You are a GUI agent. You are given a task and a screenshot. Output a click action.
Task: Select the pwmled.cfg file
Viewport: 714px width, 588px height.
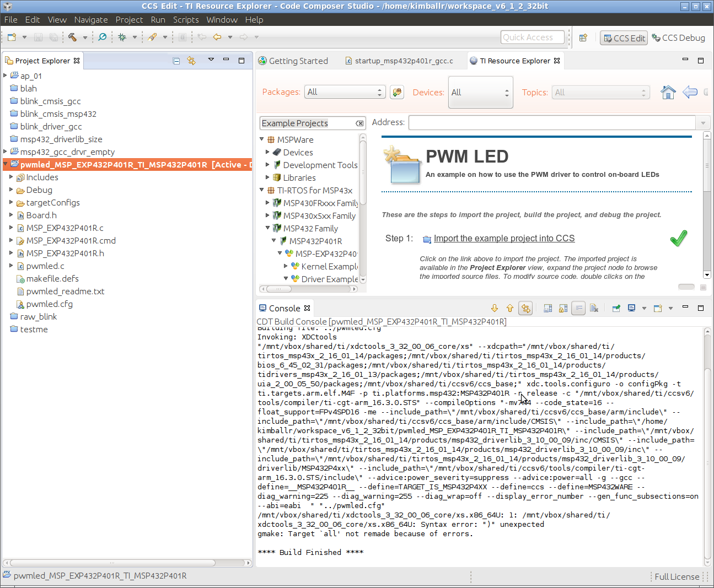click(49, 304)
